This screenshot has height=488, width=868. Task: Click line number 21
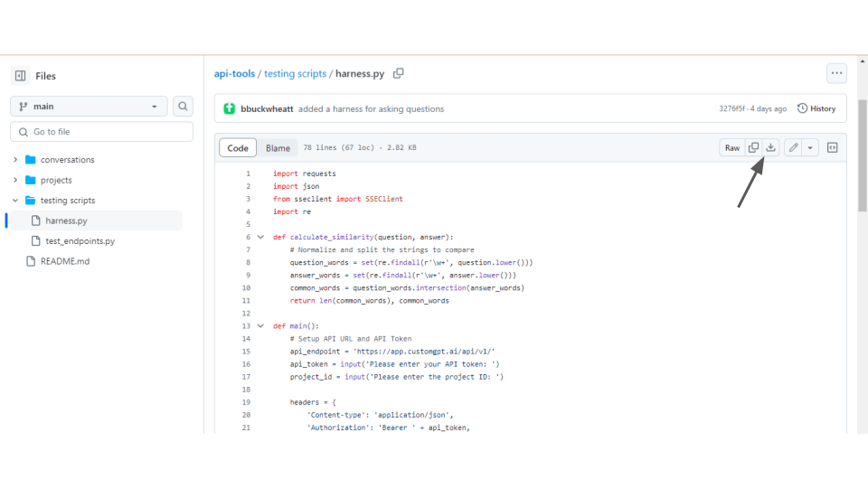[x=246, y=427]
